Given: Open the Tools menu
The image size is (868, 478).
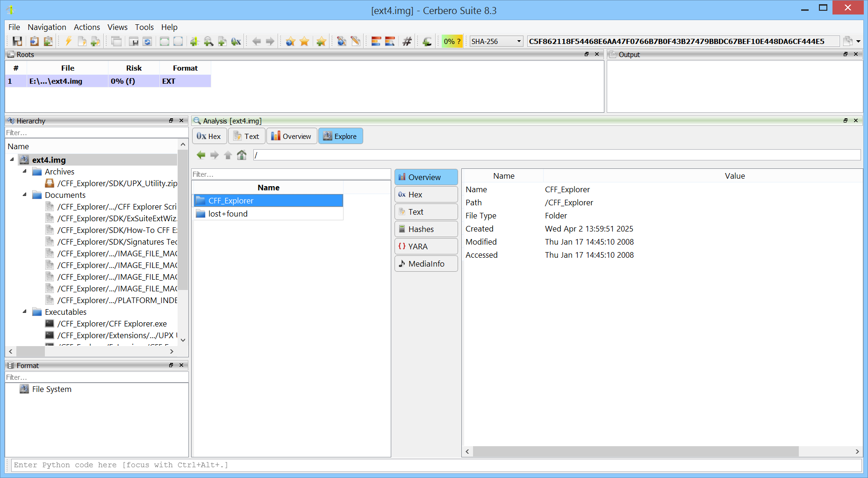Looking at the screenshot, I should (144, 27).
